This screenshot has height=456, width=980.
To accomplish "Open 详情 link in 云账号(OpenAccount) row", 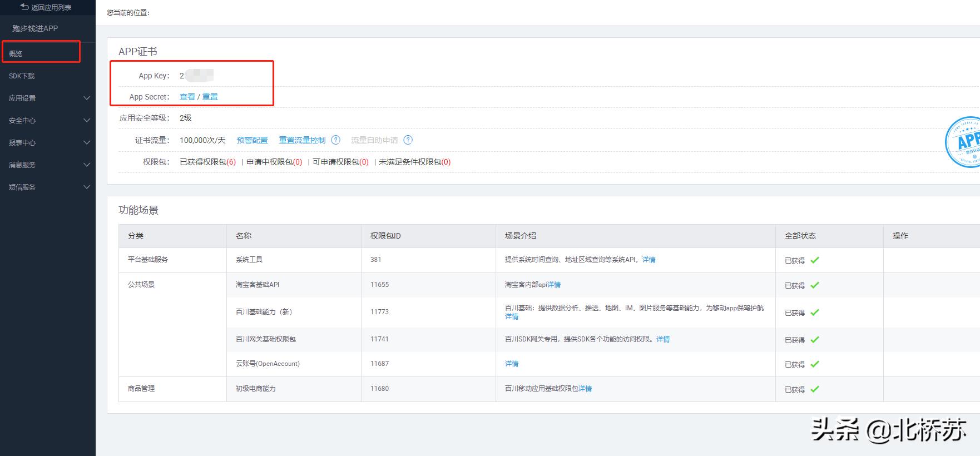I will tap(512, 364).
